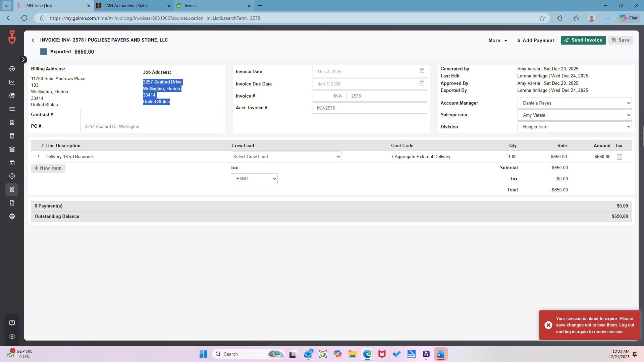Click the LMN shovel logo
This screenshot has height=362, width=644.
12,37
